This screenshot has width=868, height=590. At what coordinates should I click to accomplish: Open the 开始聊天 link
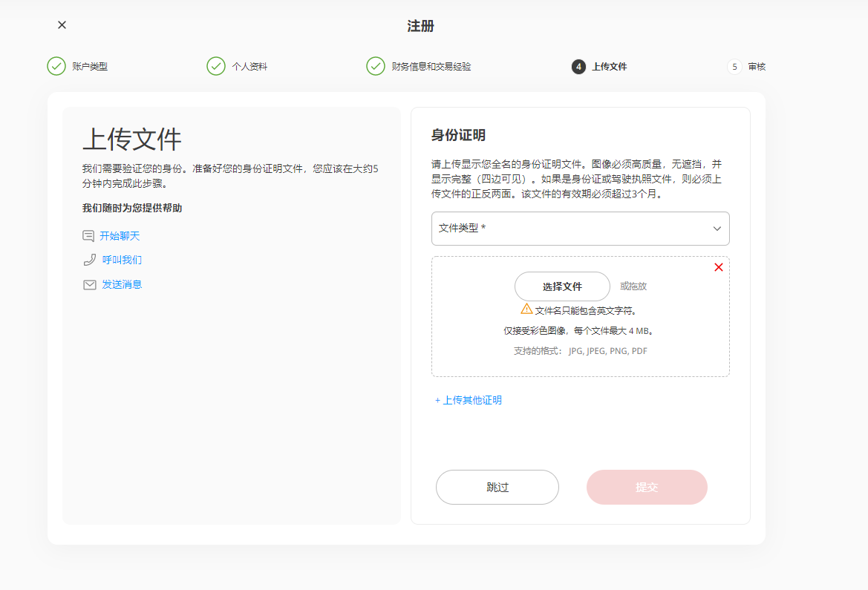click(x=120, y=236)
